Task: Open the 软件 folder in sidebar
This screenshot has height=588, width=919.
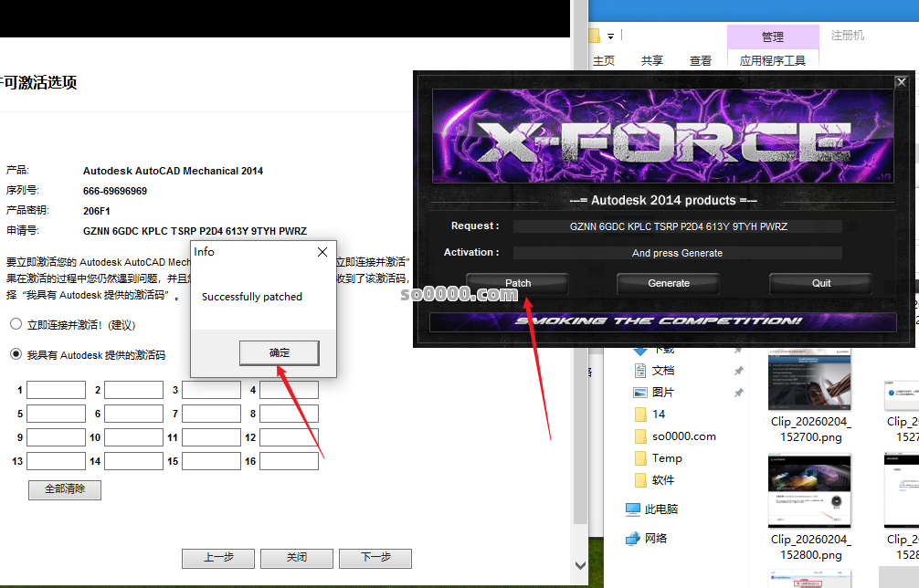Action: (x=641, y=480)
